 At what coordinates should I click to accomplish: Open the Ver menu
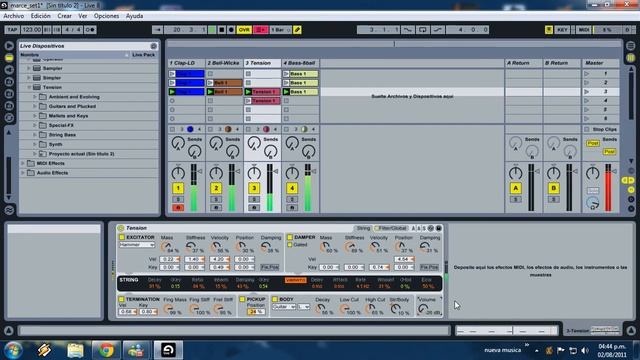click(82, 16)
